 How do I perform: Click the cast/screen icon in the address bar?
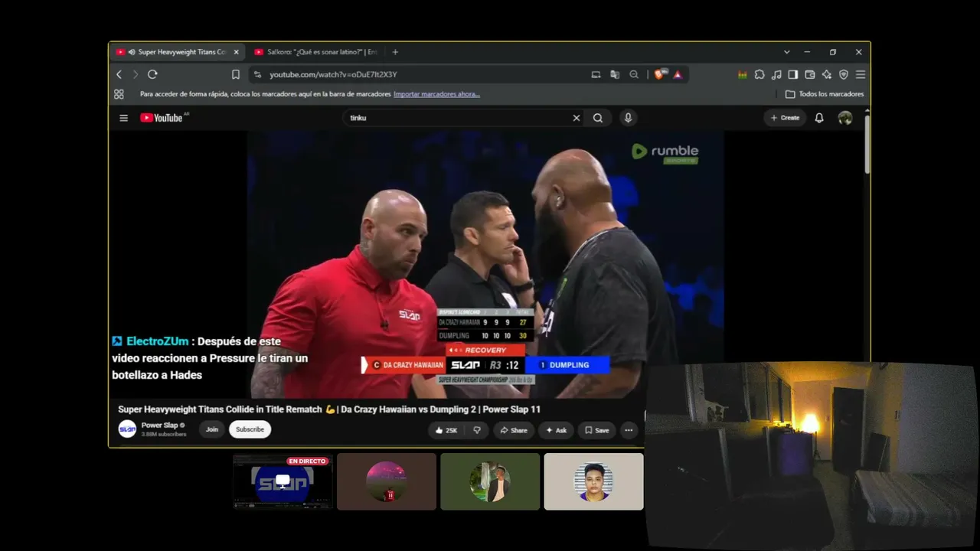(596, 74)
